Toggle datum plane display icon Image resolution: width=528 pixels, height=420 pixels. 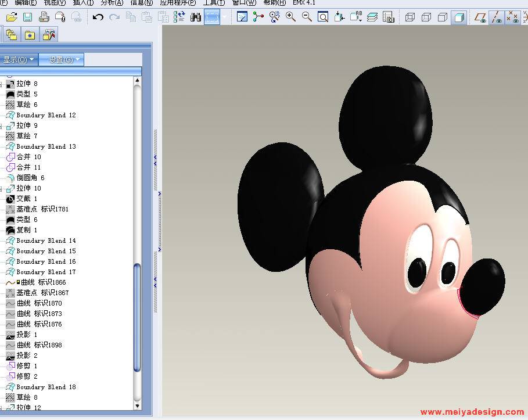pyautogui.click(x=480, y=17)
